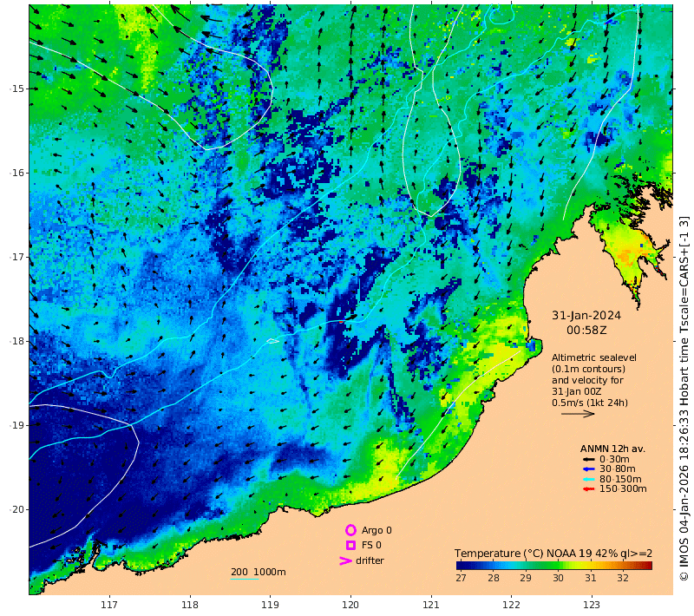Click the latitude label -15
This screenshot has height=616, width=694.
[x=17, y=88]
